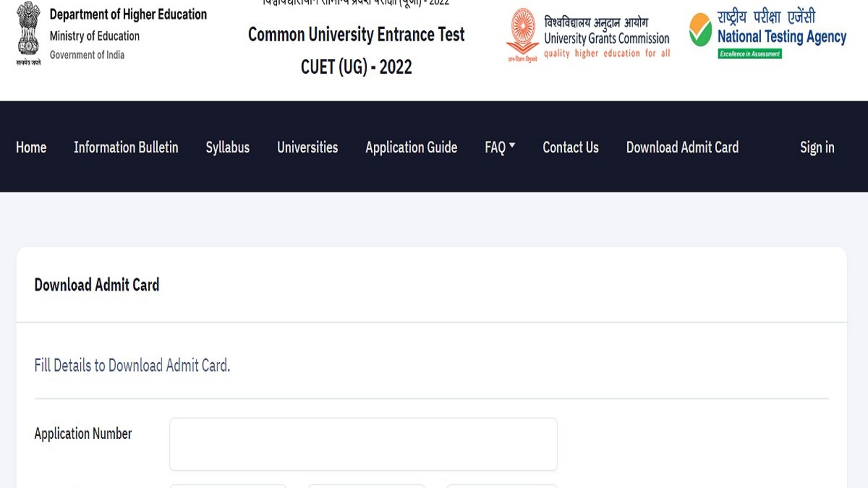This screenshot has height=488, width=868.
Task: Expand the FAQ dropdown menu
Action: pos(500,147)
